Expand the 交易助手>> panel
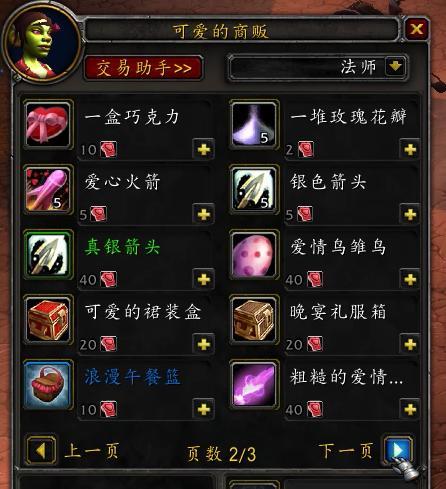The height and width of the screenshot is (489, 446). coord(144,68)
